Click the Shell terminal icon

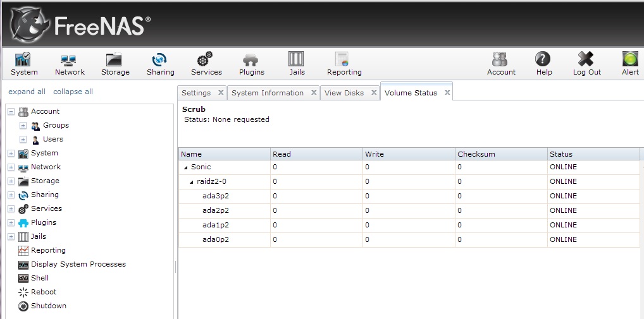(x=23, y=279)
